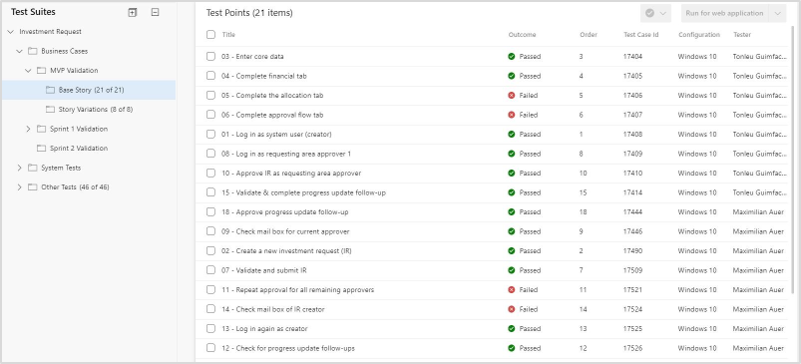The width and height of the screenshot is (801, 364).
Task: Sort by the Title column header
Action: click(228, 35)
